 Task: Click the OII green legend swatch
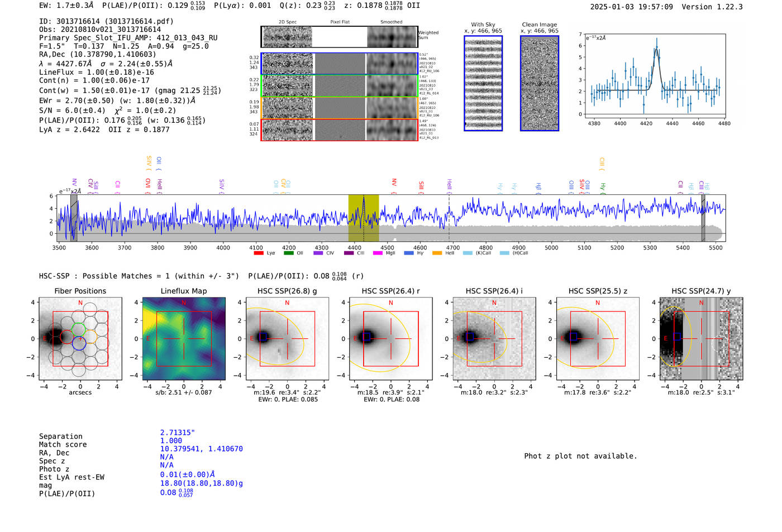tap(288, 253)
